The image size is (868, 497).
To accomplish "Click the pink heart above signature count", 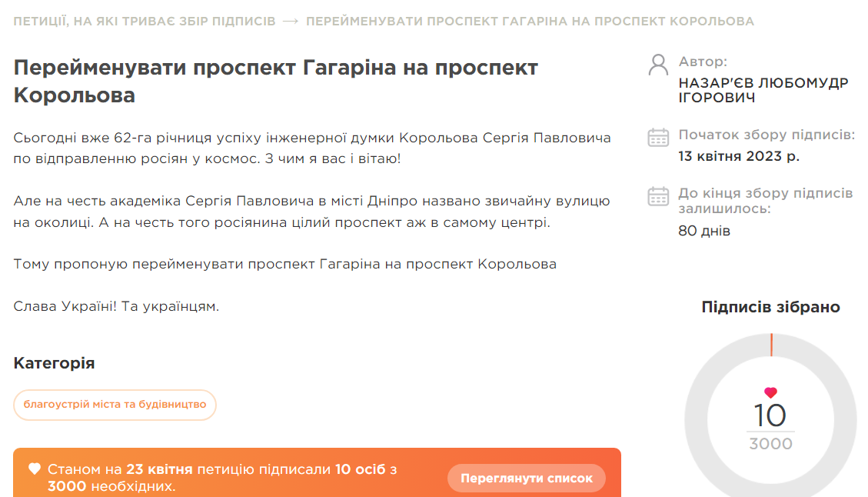I will pyautogui.click(x=770, y=392).
